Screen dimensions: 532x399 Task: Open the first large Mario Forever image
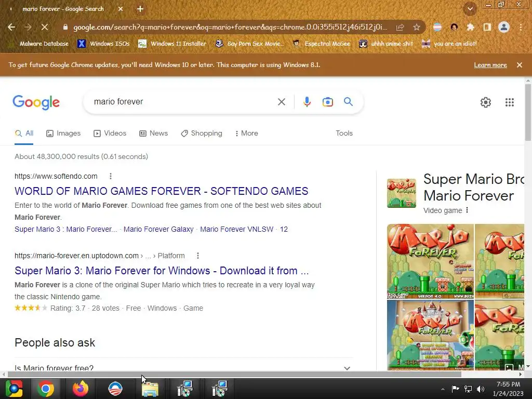point(430,261)
